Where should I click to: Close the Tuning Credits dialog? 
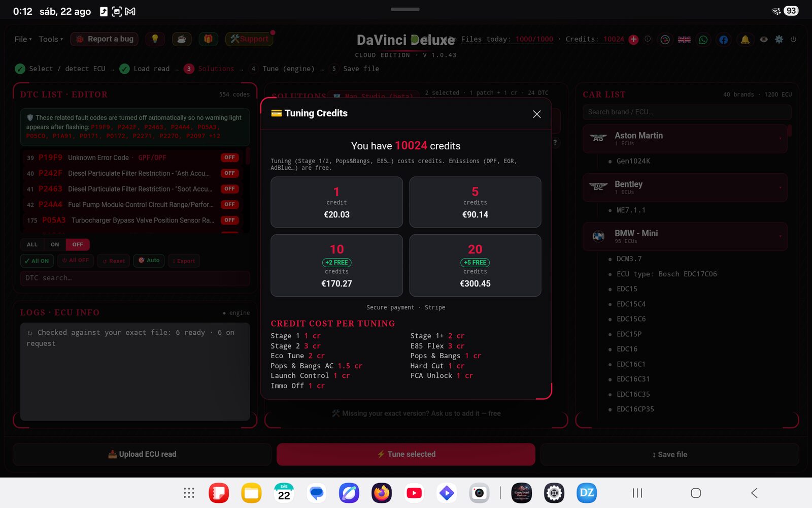tap(536, 114)
